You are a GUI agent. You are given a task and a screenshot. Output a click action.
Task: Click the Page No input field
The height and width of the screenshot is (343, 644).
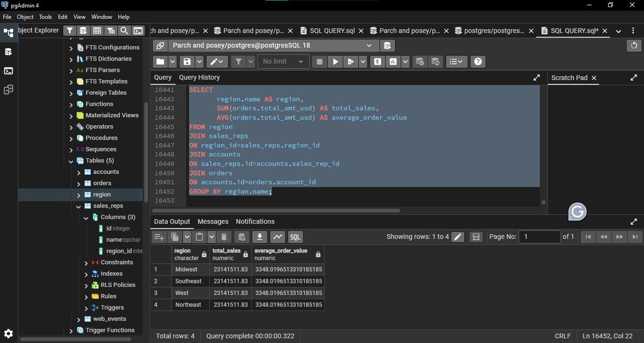pyautogui.click(x=540, y=236)
